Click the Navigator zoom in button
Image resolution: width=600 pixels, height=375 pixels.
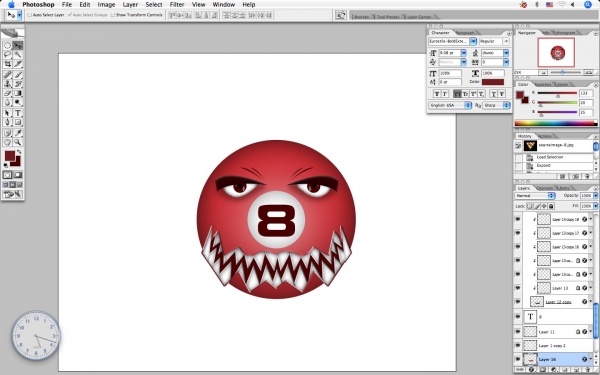click(x=589, y=72)
